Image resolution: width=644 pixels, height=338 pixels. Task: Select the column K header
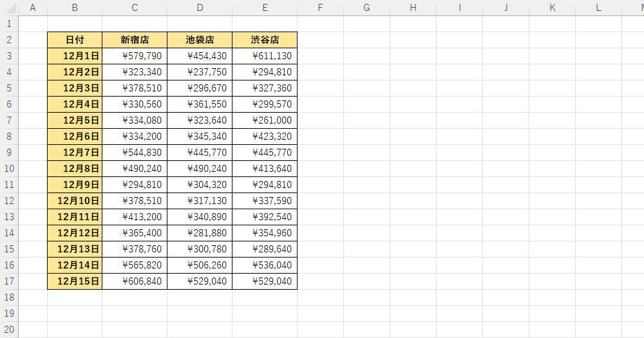click(552, 8)
